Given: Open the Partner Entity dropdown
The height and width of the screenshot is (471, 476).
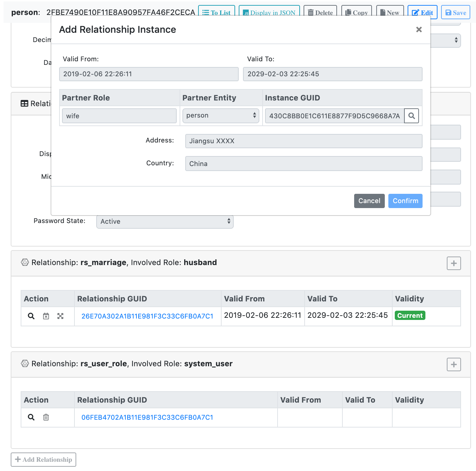Looking at the screenshot, I should (x=221, y=116).
